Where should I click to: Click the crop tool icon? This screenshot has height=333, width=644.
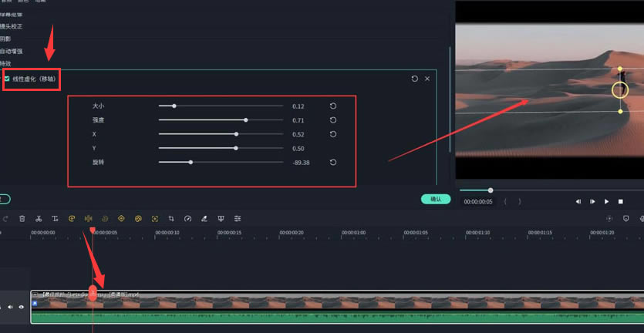pyautogui.click(x=171, y=219)
